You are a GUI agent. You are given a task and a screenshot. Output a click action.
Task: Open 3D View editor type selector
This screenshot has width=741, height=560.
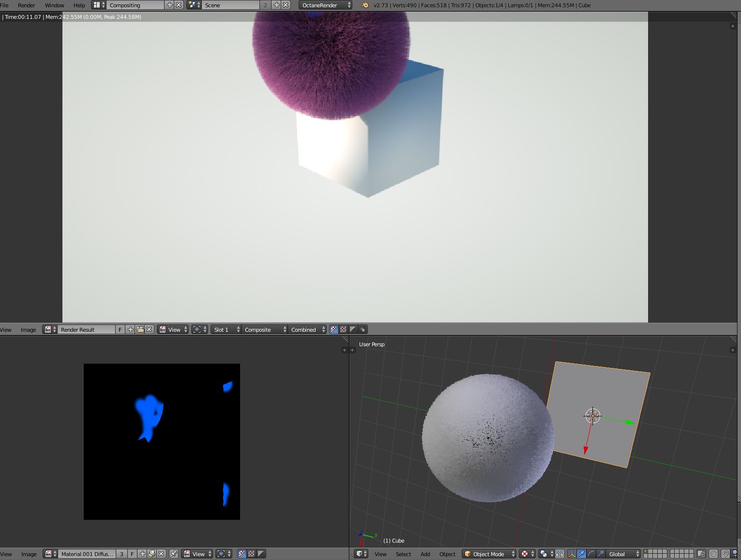(x=362, y=554)
